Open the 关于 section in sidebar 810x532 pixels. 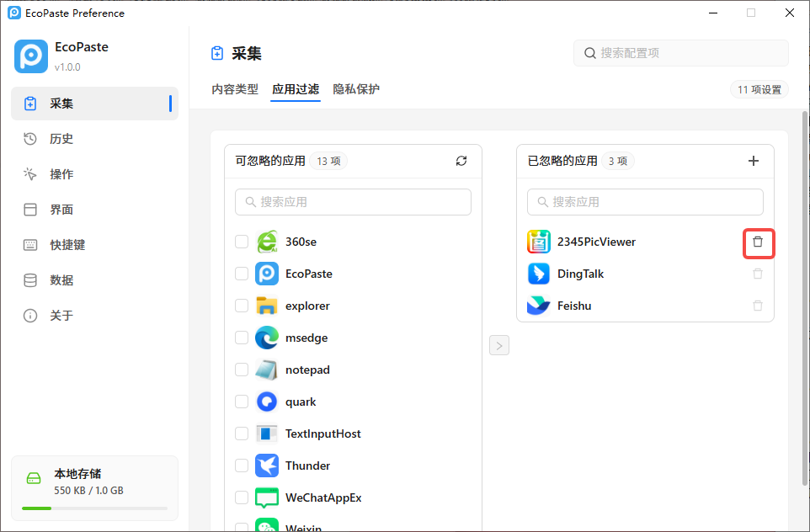tap(94, 316)
